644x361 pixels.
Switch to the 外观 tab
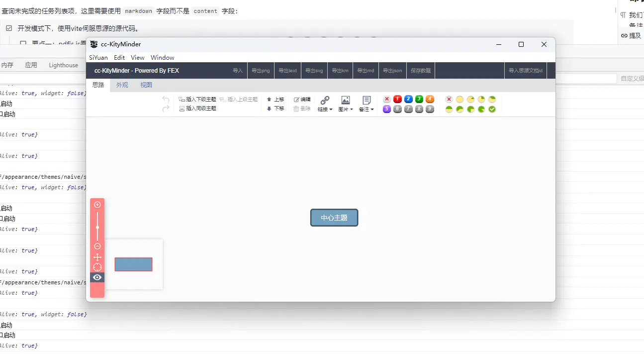coord(122,85)
